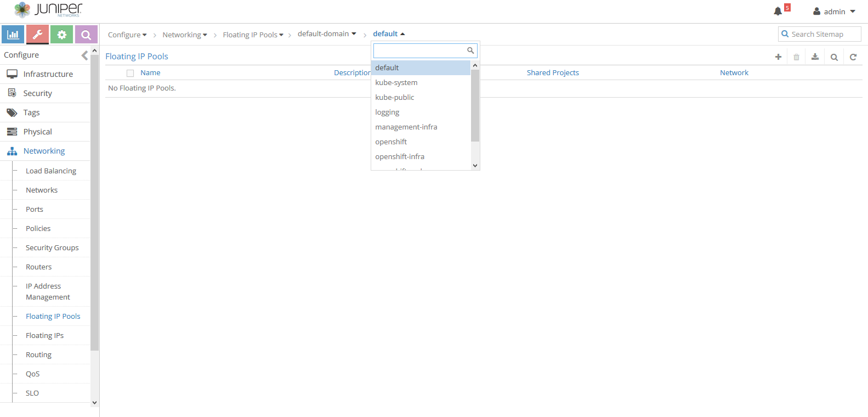Image resolution: width=868 pixels, height=417 pixels.
Task: Open Floating IP Pools sidebar link
Action: (53, 317)
